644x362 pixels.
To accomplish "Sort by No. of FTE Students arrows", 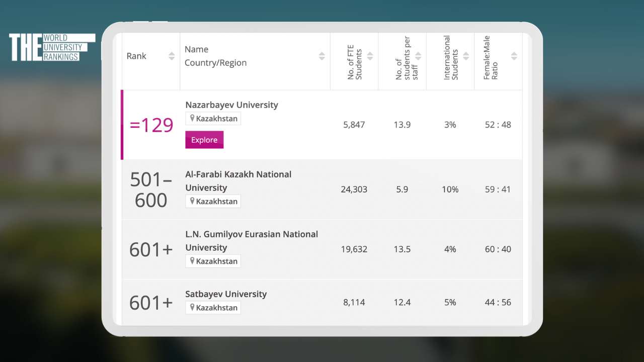I will [x=370, y=56].
